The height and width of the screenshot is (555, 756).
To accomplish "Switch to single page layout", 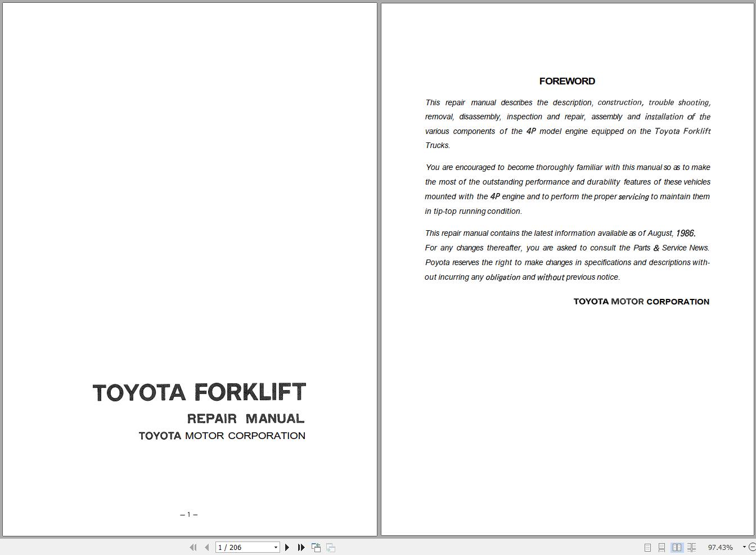I will (x=647, y=547).
